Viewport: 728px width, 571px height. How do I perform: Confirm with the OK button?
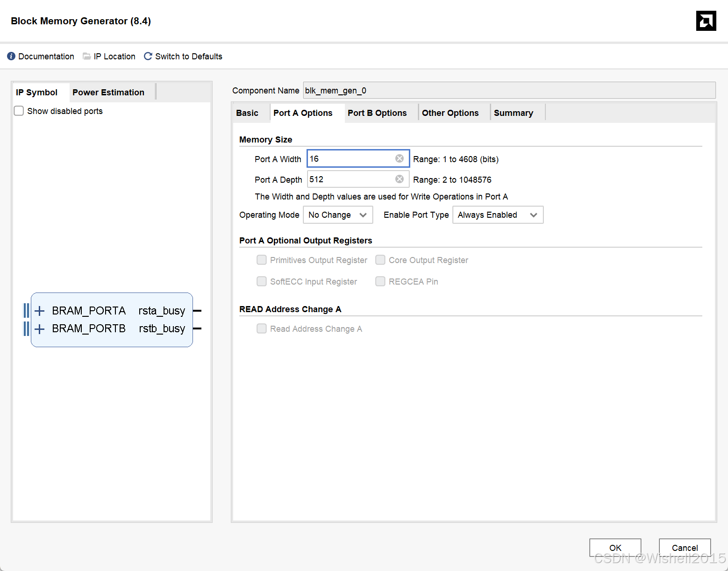pyautogui.click(x=615, y=548)
